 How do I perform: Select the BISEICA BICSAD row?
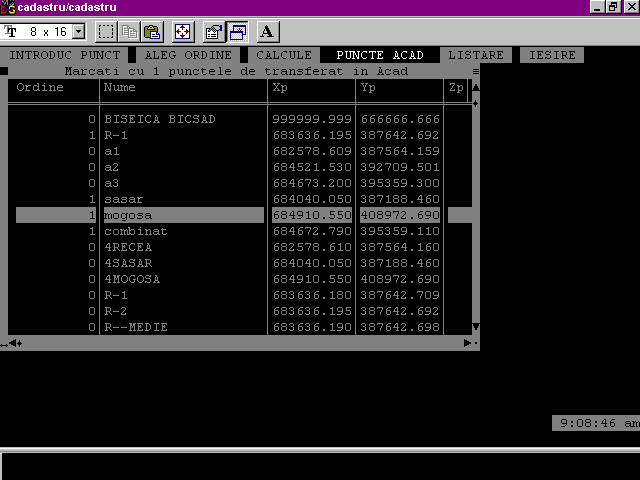160,119
